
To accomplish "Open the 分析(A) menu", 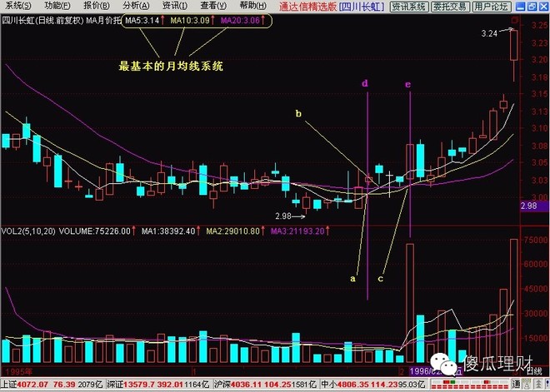I will click(136, 6).
